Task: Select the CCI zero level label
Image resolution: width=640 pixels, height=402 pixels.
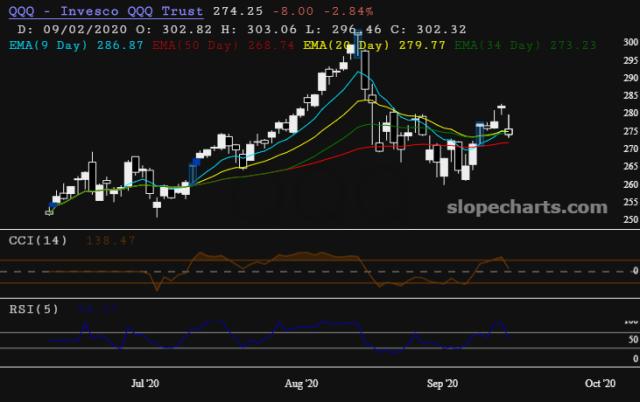Action: tap(636, 271)
